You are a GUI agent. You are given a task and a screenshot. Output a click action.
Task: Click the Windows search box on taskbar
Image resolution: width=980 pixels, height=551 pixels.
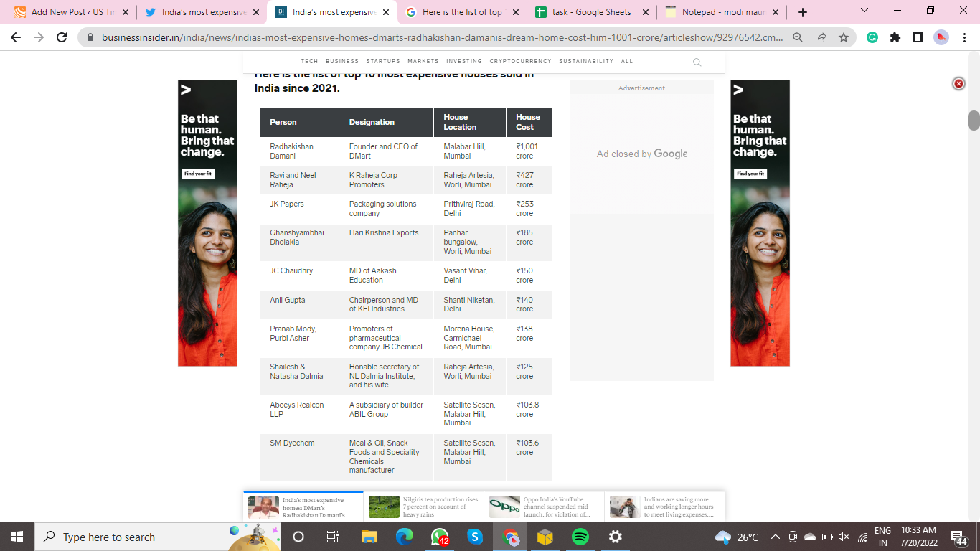pyautogui.click(x=129, y=537)
